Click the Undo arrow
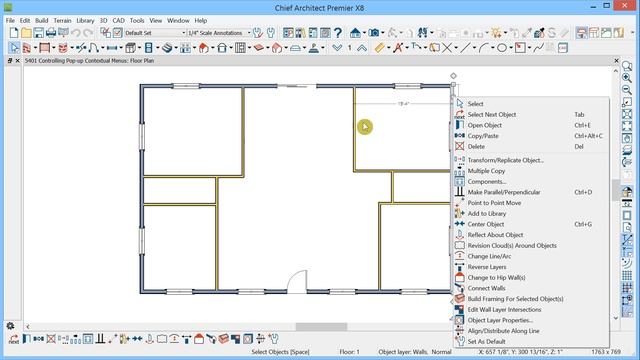The height and width of the screenshot is (360, 640). 76,33
